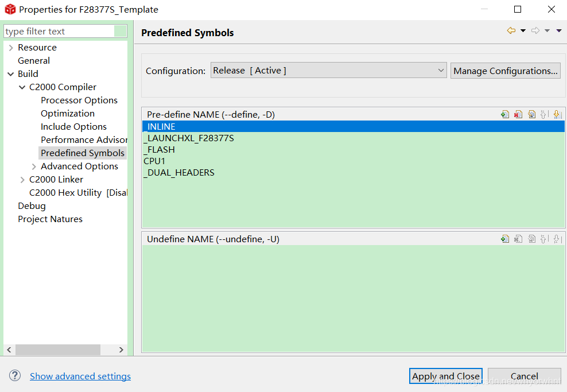
Task: Select CPU1 symbol entry
Action: click(x=354, y=161)
